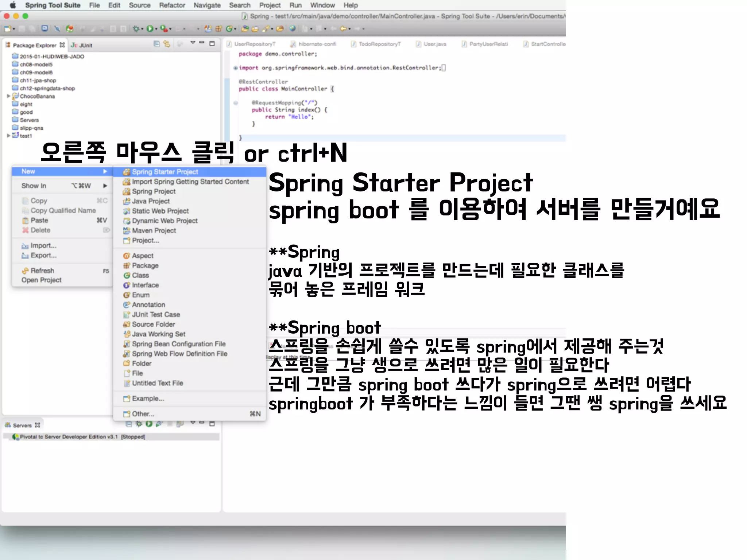Screen dimensions: 747x560
Task: Click the Debug bug toolbar icon
Action: tap(136, 28)
